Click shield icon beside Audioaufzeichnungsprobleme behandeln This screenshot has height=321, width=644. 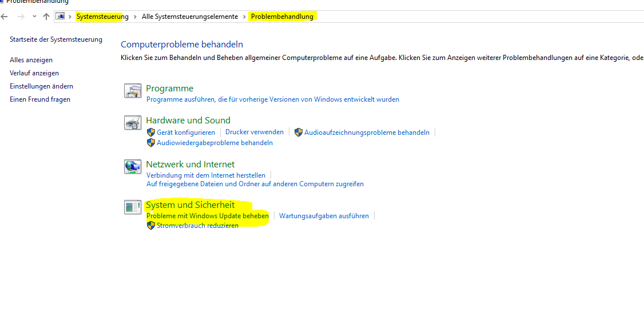coord(299,133)
